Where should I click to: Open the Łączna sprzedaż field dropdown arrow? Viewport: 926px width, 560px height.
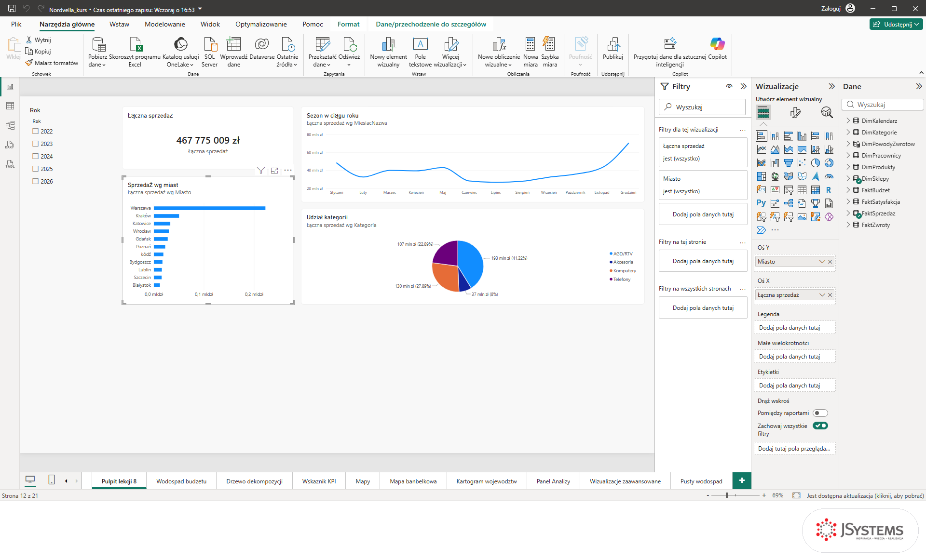click(822, 295)
